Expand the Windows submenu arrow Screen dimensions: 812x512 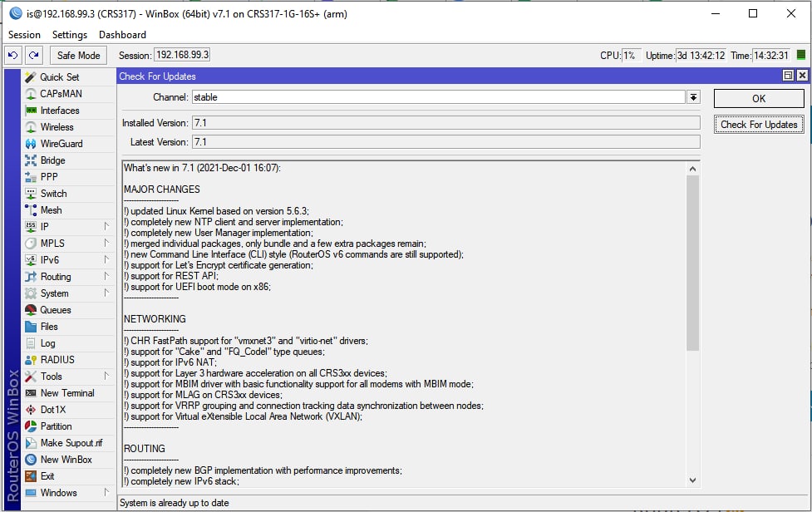tap(106, 492)
